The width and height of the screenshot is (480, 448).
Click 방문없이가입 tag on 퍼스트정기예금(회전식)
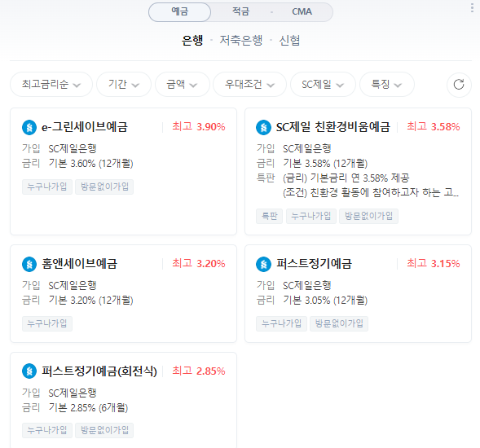pyautogui.click(x=104, y=431)
